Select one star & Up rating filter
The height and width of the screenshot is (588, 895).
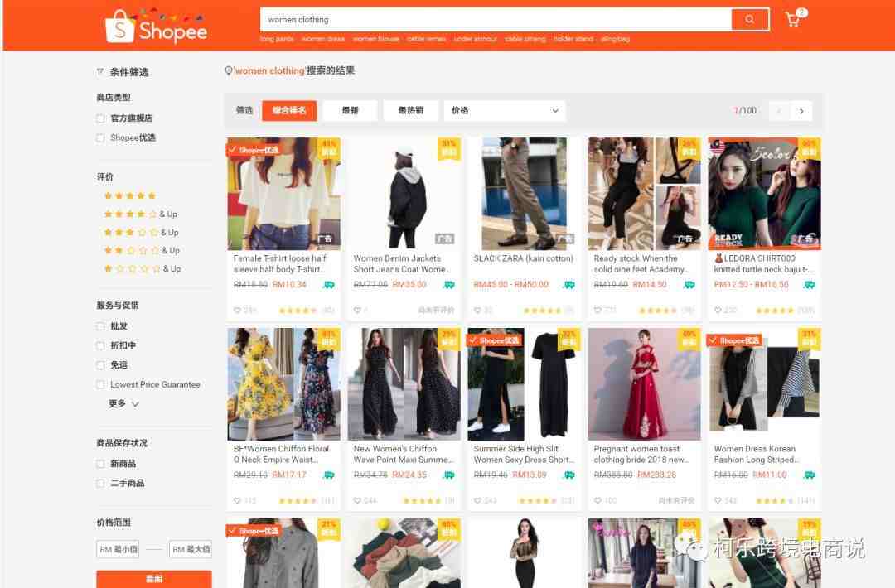point(143,268)
